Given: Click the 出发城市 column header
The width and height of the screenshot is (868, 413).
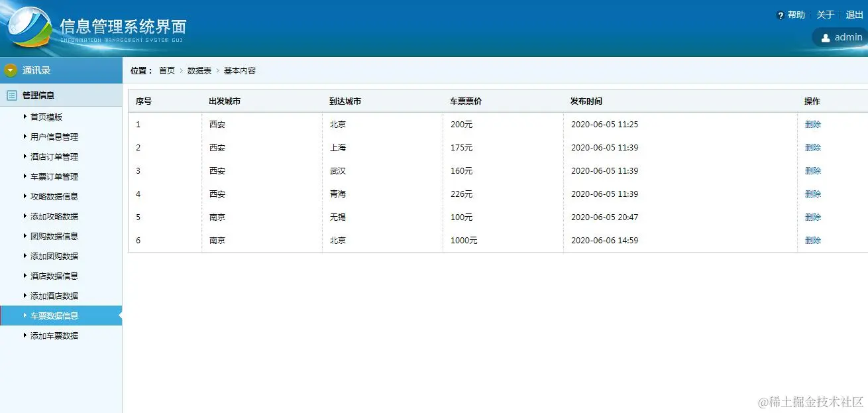Looking at the screenshot, I should (x=225, y=101).
